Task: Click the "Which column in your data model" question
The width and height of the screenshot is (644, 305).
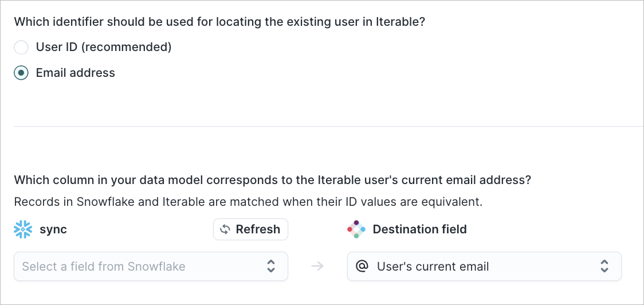Action: [273, 180]
